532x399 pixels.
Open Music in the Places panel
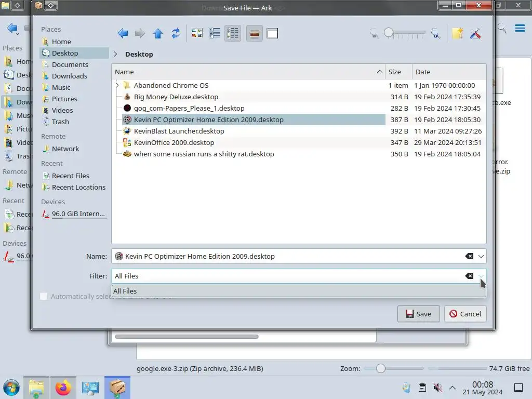(74, 87)
